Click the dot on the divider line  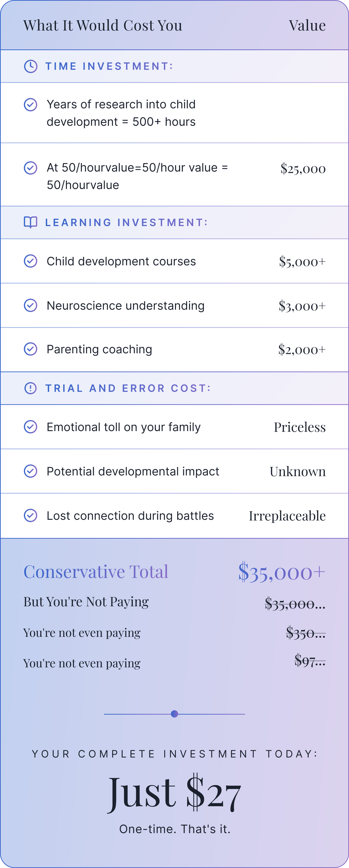tap(174, 714)
